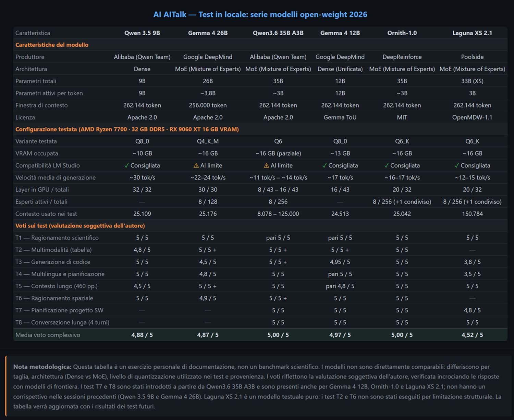The width and height of the screenshot is (514, 420).
Task: Click the '256.000 token' context window cell
Action: click(x=208, y=105)
